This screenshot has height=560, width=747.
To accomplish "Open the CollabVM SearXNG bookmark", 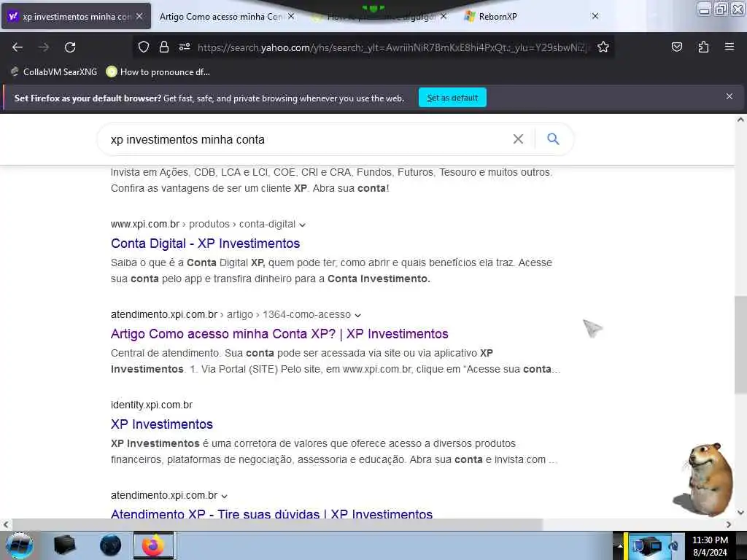I will pyautogui.click(x=54, y=72).
